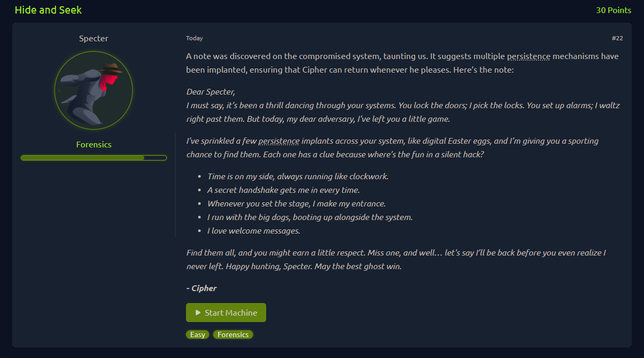Screen dimensions: 644x358
Task: Click the Hide and Seek title
Action: pyautogui.click(x=48, y=10)
